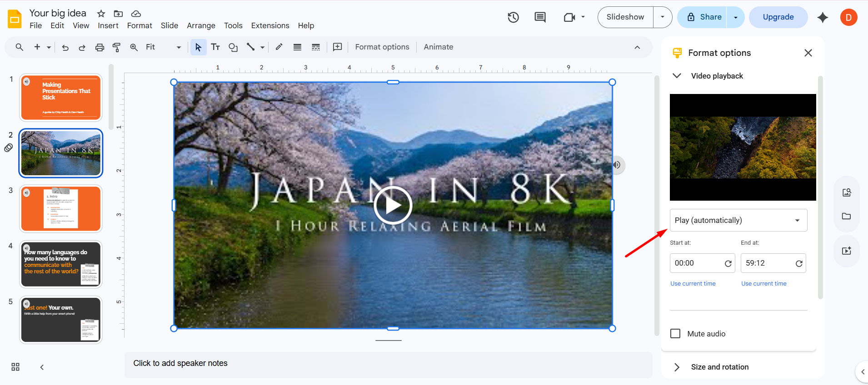Expand the Size and rotation section

tap(677, 367)
